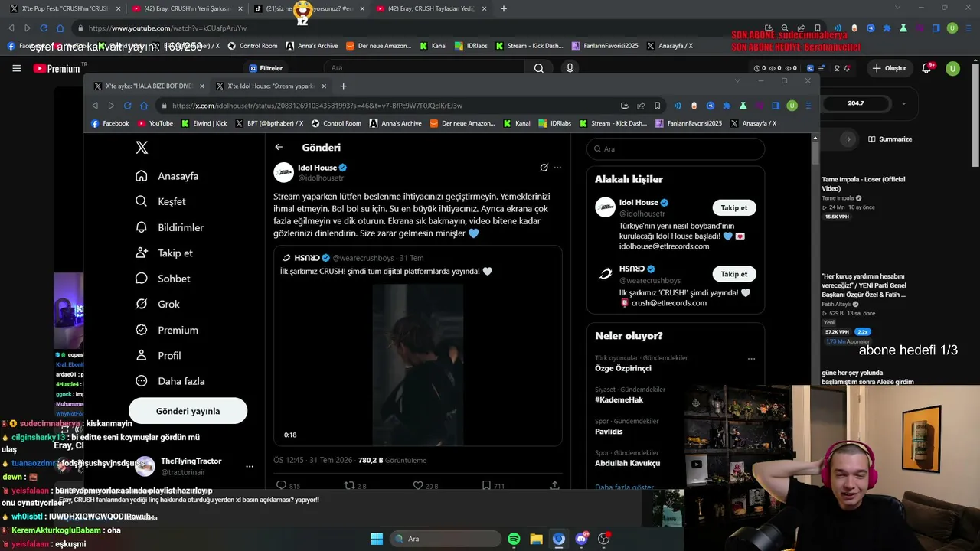The height and width of the screenshot is (551, 980).
Task: Click the Filtreler button on YouTube
Action: tap(266, 68)
